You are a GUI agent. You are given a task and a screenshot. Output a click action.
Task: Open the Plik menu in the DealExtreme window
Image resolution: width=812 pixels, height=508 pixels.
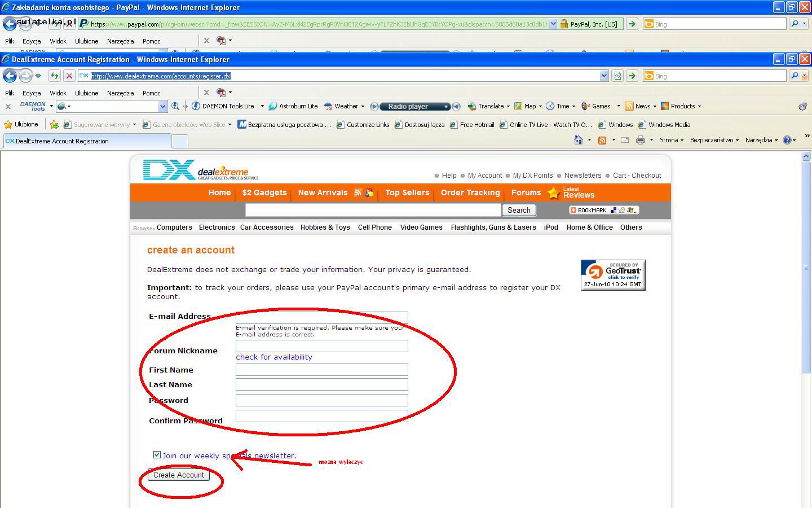[x=10, y=93]
